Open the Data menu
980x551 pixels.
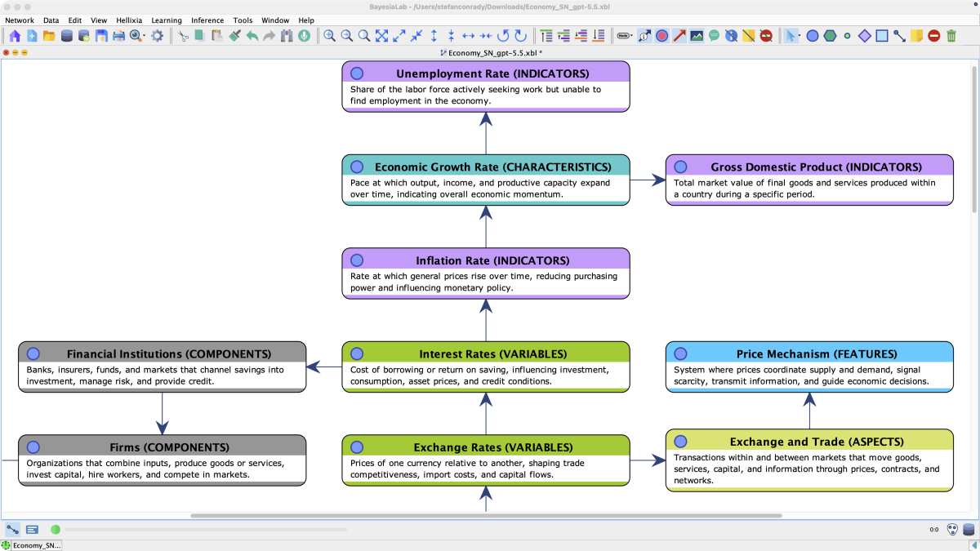[51, 20]
